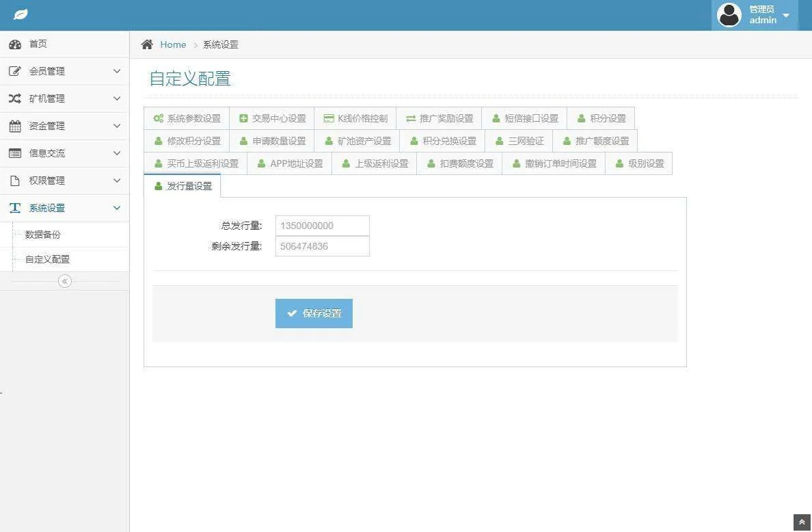Click the leaf logo icon in header
The image size is (812, 532).
21,14
